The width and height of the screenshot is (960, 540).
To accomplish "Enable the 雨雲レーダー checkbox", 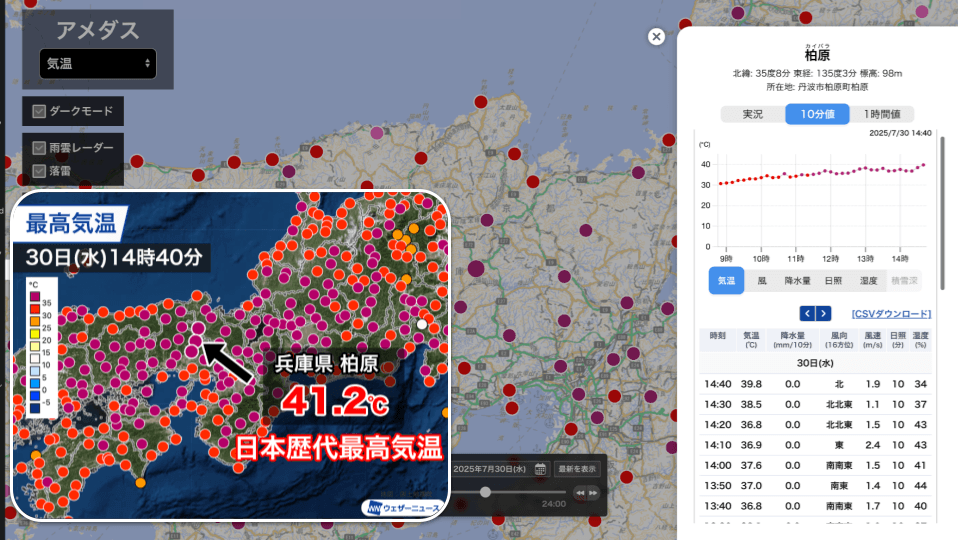I will (40, 147).
